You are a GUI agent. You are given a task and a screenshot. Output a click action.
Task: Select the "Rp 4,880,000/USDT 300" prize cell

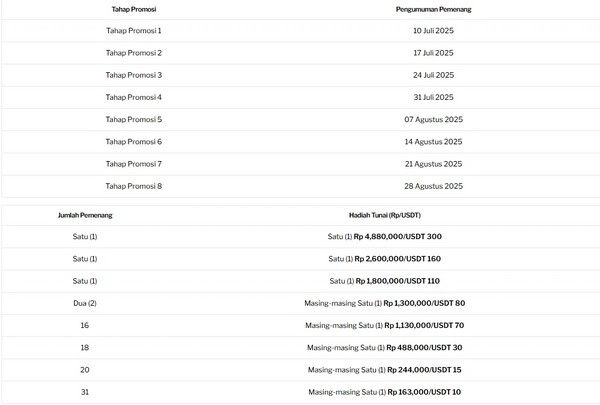[385, 237]
